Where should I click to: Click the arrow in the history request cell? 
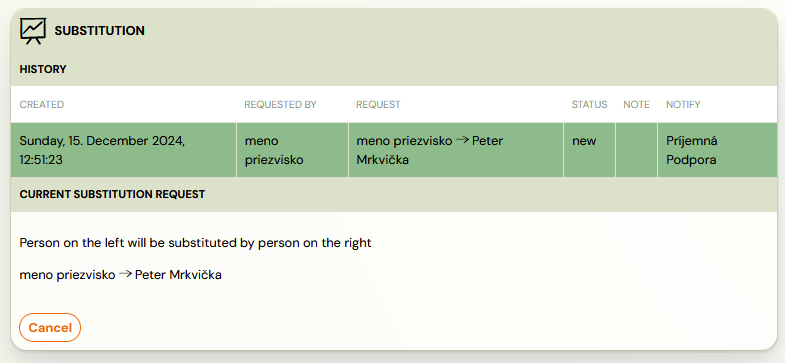click(463, 140)
